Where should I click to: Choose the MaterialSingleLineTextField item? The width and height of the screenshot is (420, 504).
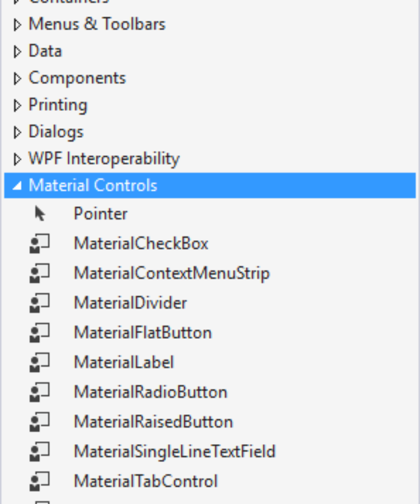(174, 451)
